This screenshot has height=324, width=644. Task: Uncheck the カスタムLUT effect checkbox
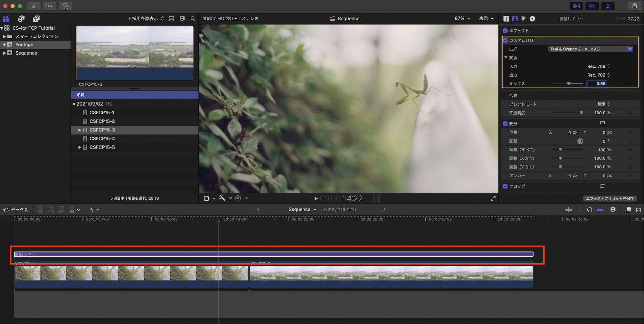505,40
